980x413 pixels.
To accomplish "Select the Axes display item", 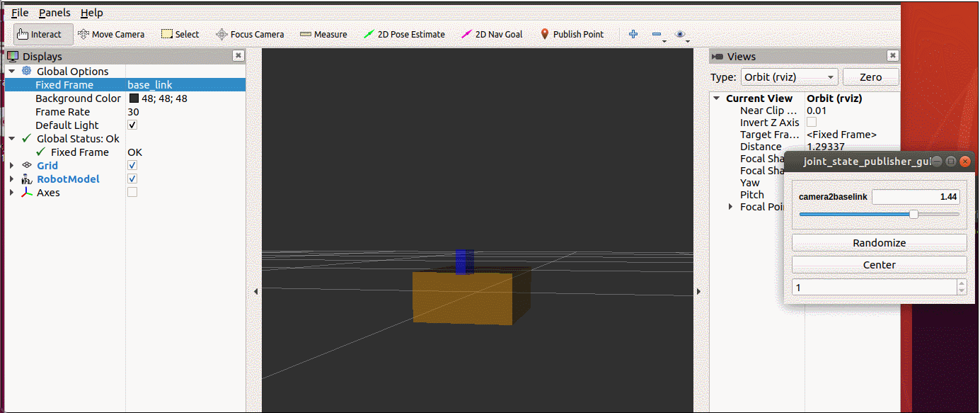I will tap(48, 193).
